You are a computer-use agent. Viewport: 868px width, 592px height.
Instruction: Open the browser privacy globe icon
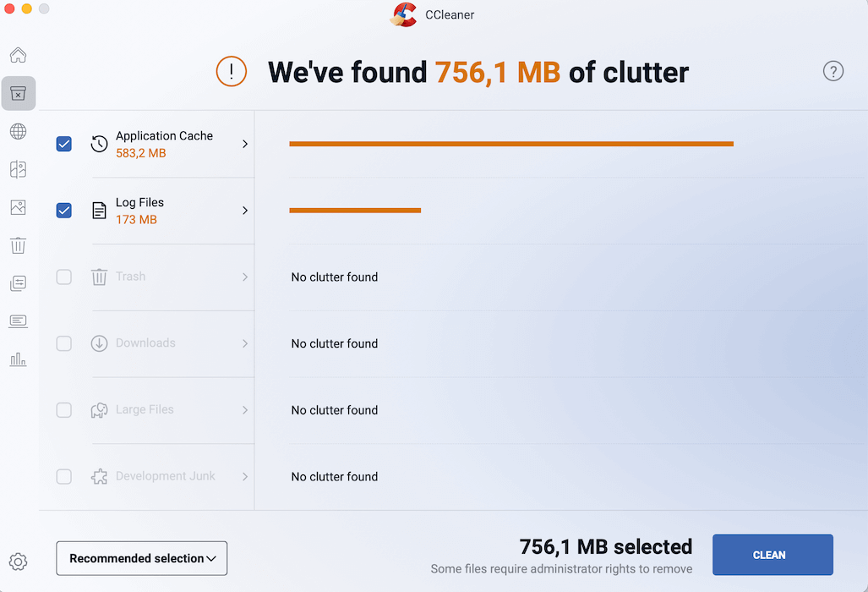[x=18, y=131]
